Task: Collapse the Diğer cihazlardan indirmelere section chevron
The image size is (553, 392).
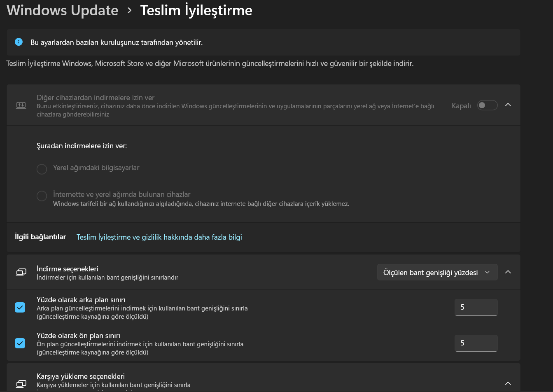Action: (x=508, y=105)
